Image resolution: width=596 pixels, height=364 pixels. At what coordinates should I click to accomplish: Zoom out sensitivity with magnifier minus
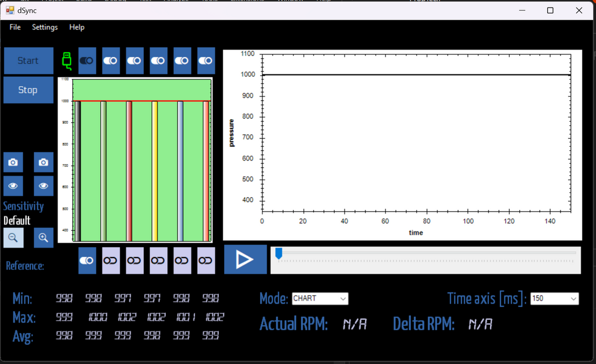(x=13, y=237)
